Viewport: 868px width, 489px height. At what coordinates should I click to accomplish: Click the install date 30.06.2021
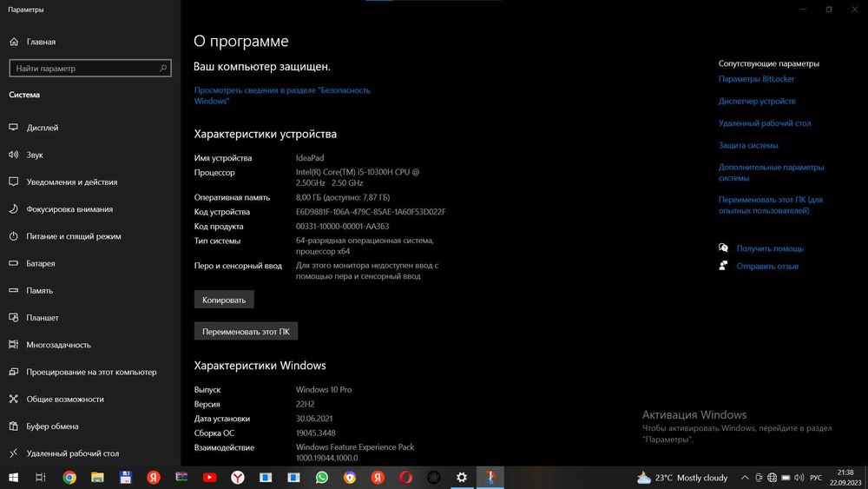pos(314,419)
